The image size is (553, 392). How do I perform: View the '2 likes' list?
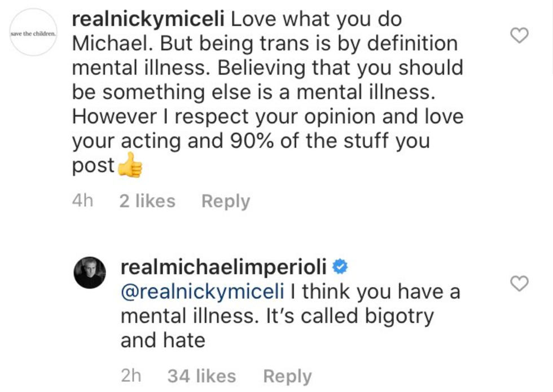coord(147,201)
